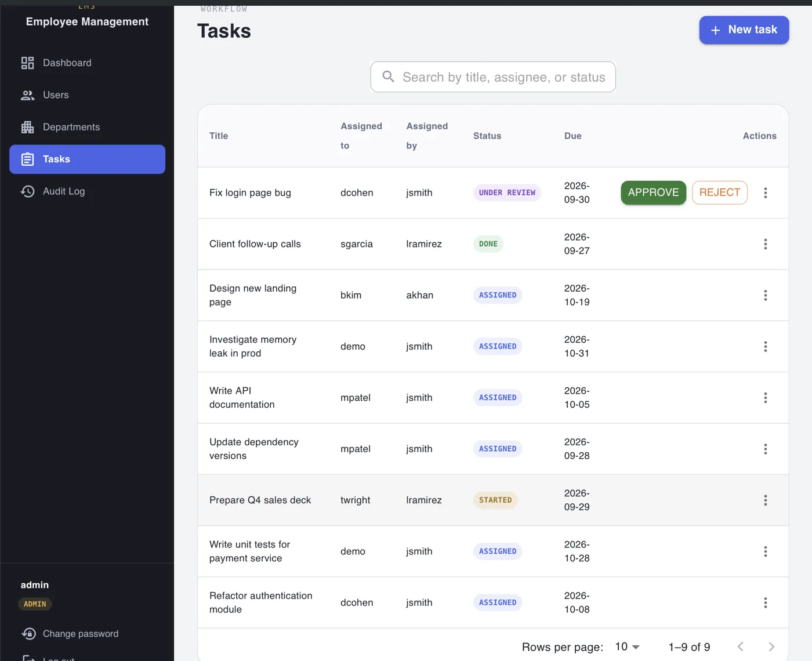
Task: Open actions menu for Prepare Q4 sales deck
Action: click(x=766, y=500)
